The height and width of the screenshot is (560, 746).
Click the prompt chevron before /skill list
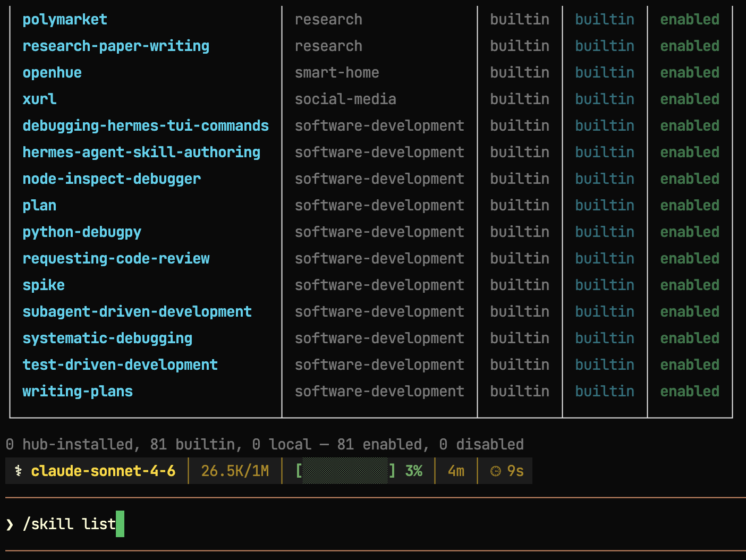10,524
